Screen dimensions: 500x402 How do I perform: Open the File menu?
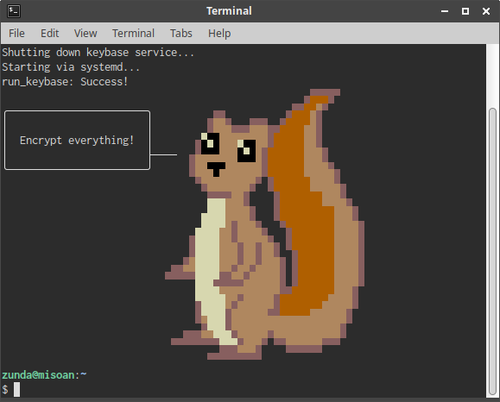(x=17, y=33)
